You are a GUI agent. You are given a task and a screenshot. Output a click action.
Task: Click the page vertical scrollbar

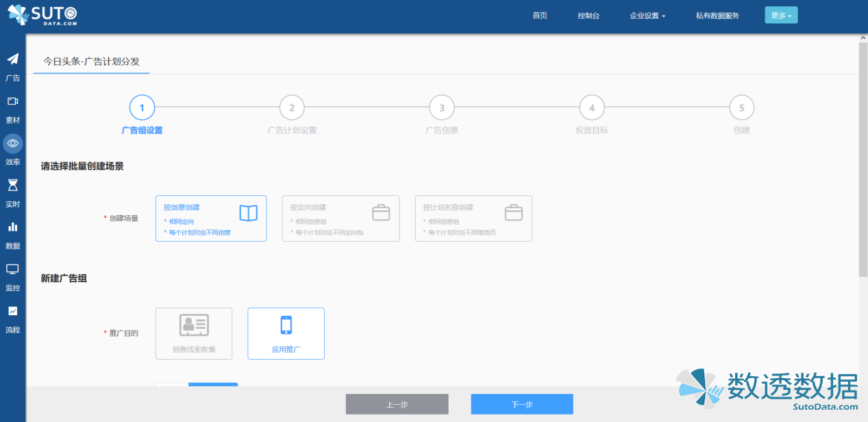(x=863, y=158)
